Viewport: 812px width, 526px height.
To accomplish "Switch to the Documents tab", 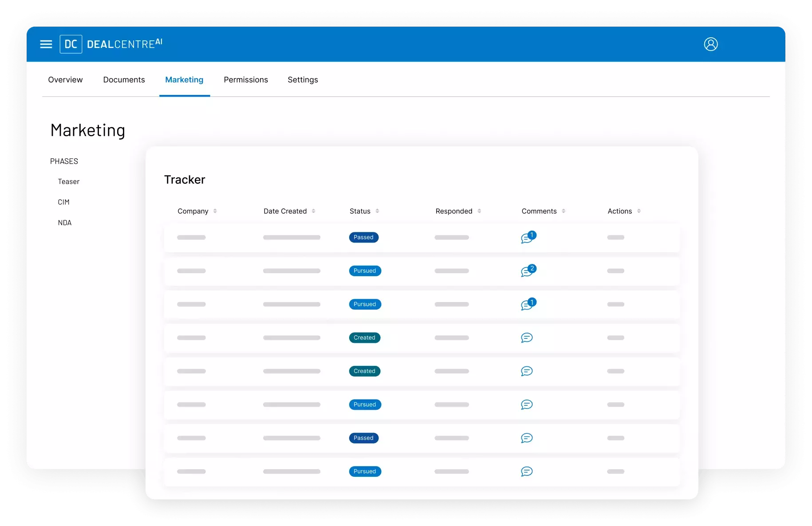I will tap(124, 80).
